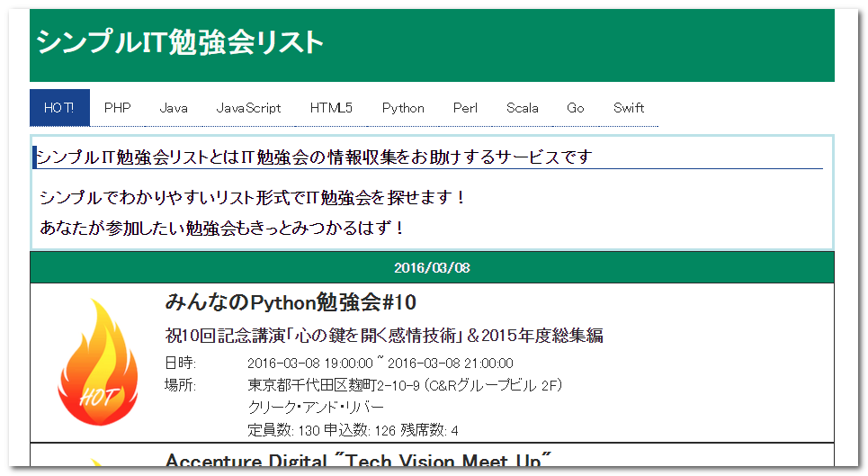Select the HTML5 tab
The image size is (868, 476).
point(331,108)
